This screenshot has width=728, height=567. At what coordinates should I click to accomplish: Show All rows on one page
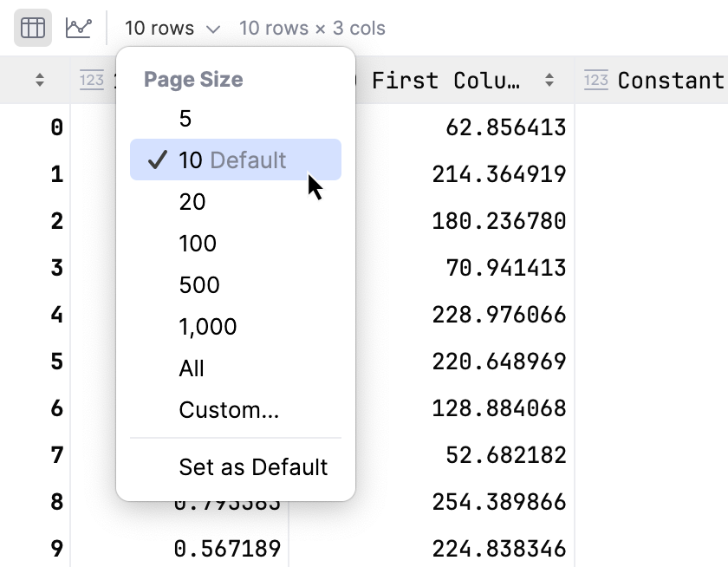coord(192,368)
